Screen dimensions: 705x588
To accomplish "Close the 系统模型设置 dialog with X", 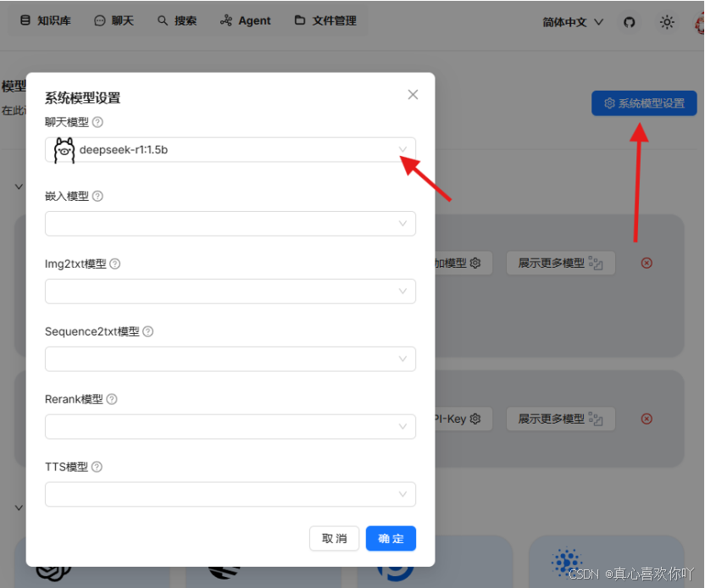I will coord(413,94).
